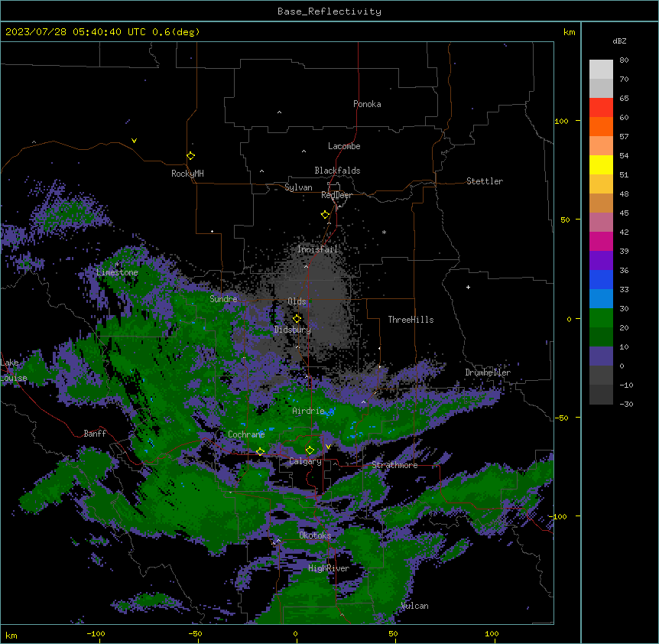Select the slate purple 10 dBZ swatch
This screenshot has height=644, width=659.
pos(601,356)
